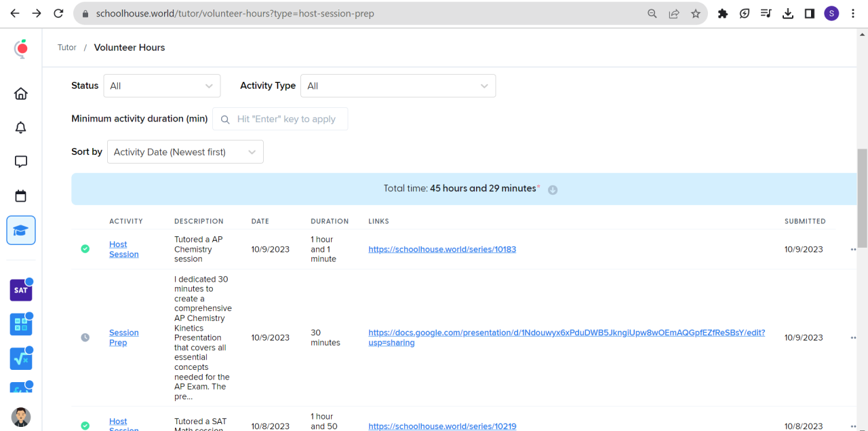Open the Activity Type dropdown
868x431 pixels.
click(398, 86)
